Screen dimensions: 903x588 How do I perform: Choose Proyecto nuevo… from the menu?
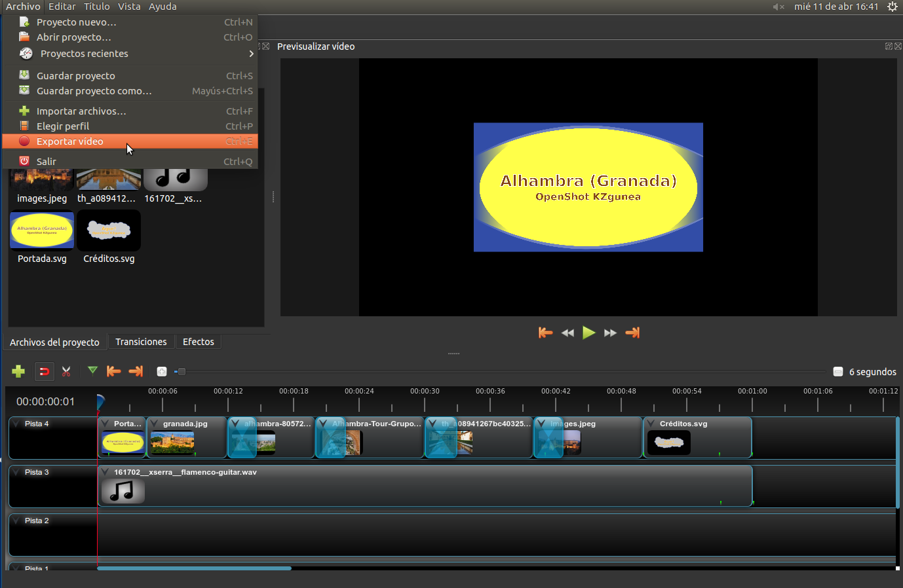[x=130, y=22]
